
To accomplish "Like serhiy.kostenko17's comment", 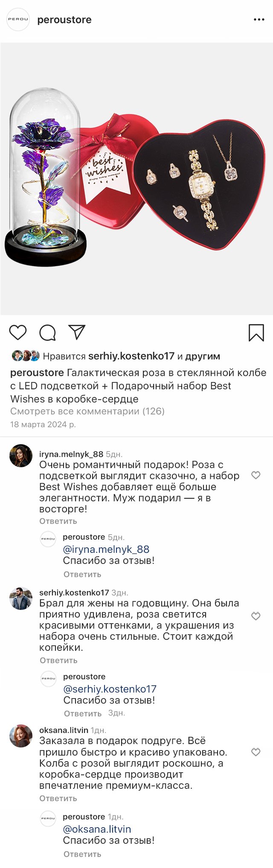I will point(256,616).
